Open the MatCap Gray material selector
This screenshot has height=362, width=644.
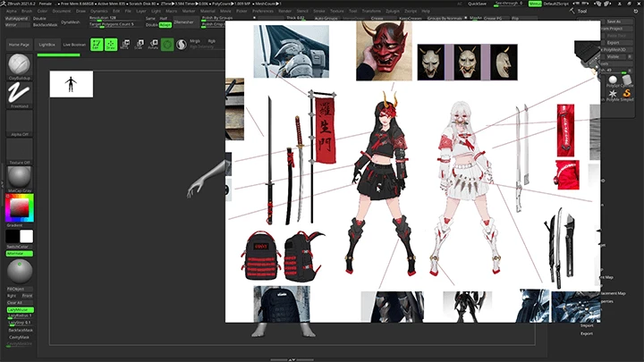point(19,180)
